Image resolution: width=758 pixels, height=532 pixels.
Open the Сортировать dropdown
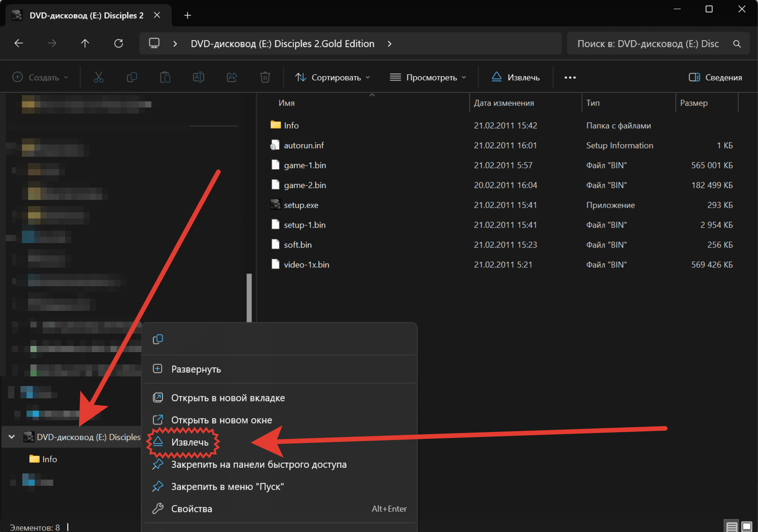coord(333,77)
